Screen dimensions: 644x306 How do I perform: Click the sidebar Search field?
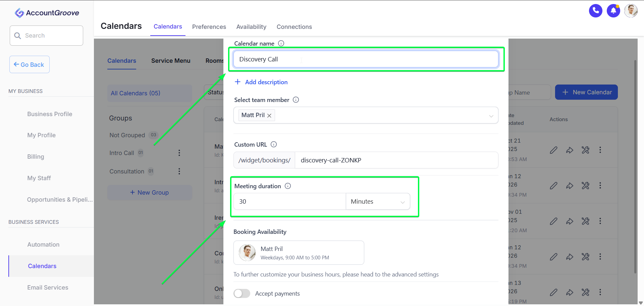pos(46,36)
